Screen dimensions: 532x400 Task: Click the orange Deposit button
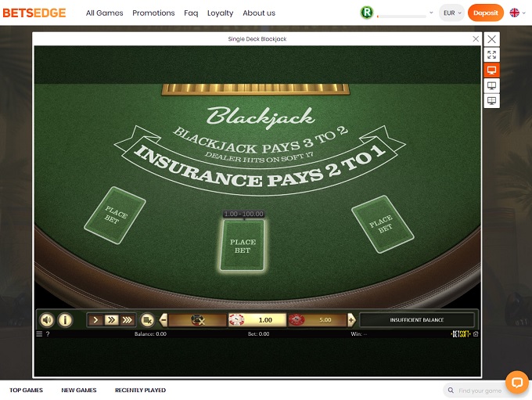point(485,13)
